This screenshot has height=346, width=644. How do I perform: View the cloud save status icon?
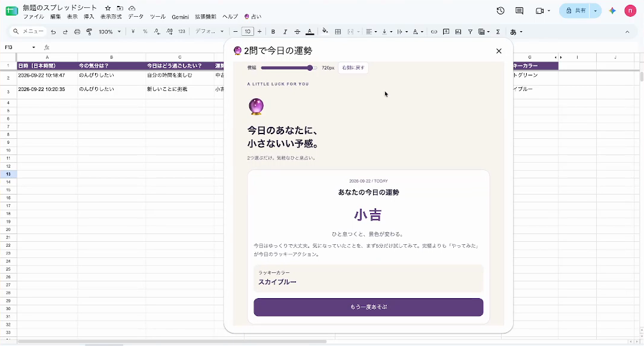132,8
